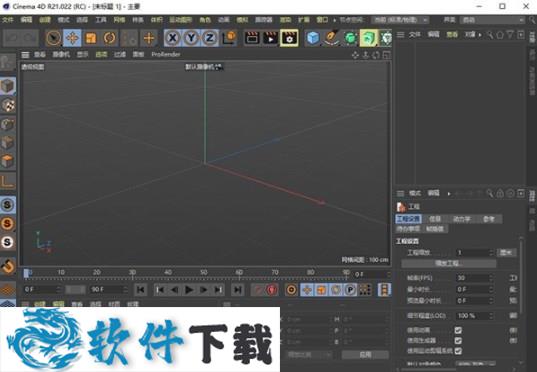Toggle parameter P keyframe recording button

[x=350, y=290]
